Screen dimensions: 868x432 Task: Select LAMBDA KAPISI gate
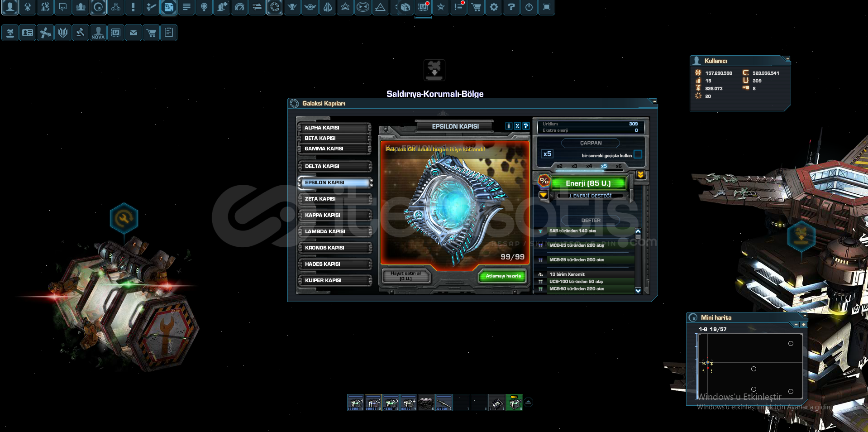[x=335, y=231]
